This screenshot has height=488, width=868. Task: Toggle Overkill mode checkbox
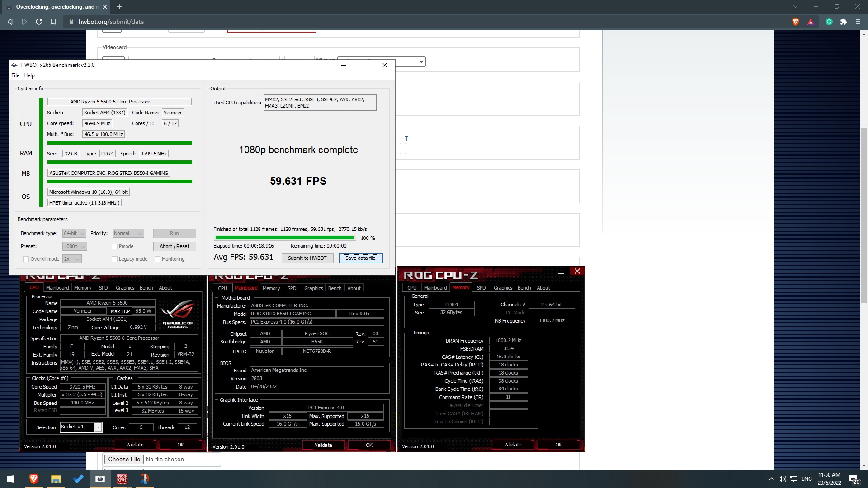click(x=26, y=259)
